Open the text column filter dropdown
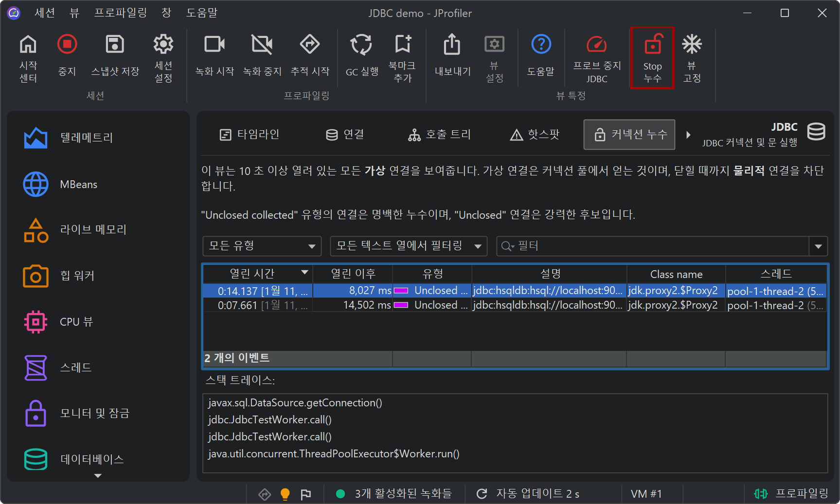Image resolution: width=840 pixels, height=504 pixels. tap(409, 246)
